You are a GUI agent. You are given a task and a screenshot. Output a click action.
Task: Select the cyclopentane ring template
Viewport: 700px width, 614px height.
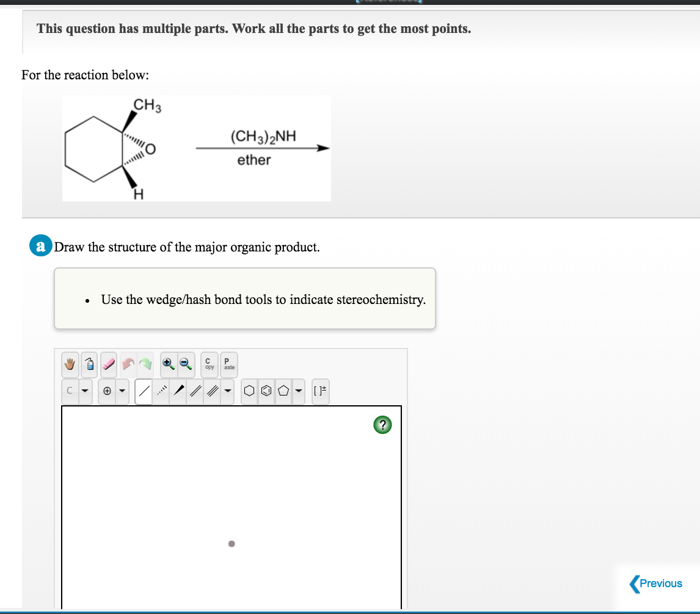(283, 391)
